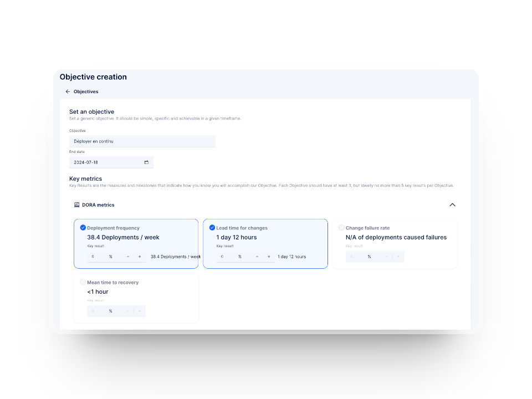Open the calendar icon on the End date field

click(x=146, y=162)
